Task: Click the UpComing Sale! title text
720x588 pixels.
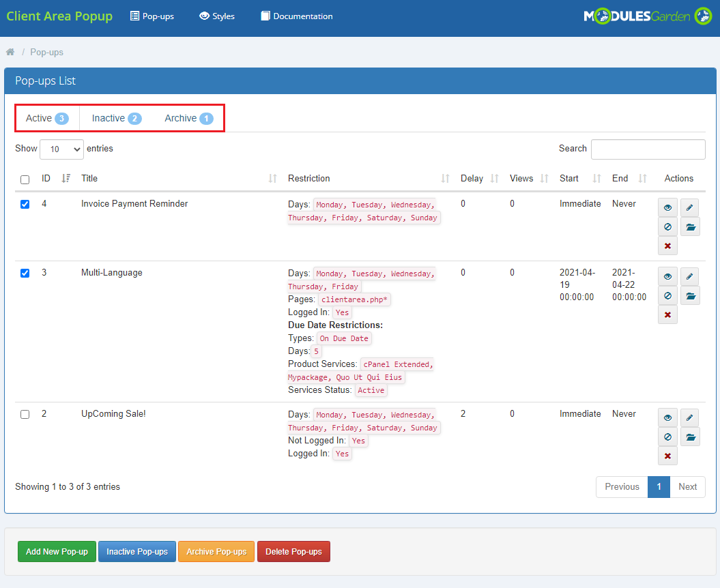Action: 113,413
